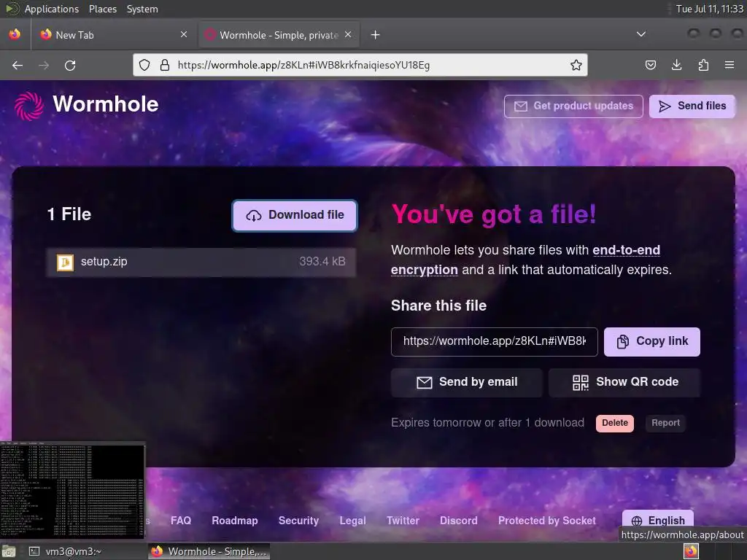This screenshot has width=747, height=560.
Task: Click the terminal window preview thumbnail
Action: 72,491
